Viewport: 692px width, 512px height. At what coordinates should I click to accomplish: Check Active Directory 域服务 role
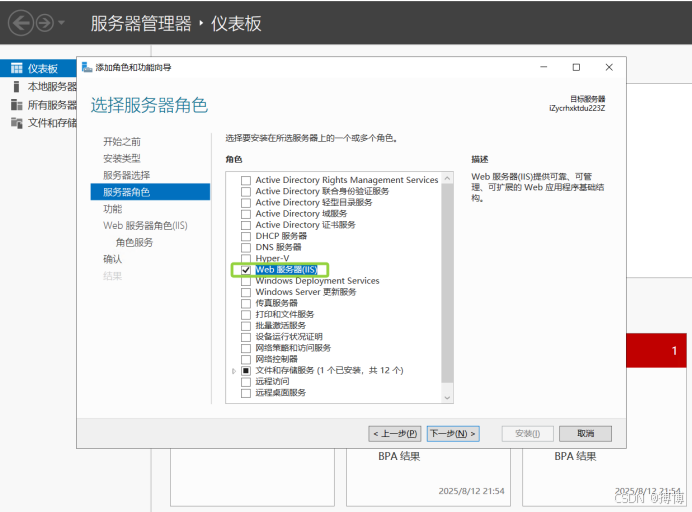pyautogui.click(x=246, y=214)
